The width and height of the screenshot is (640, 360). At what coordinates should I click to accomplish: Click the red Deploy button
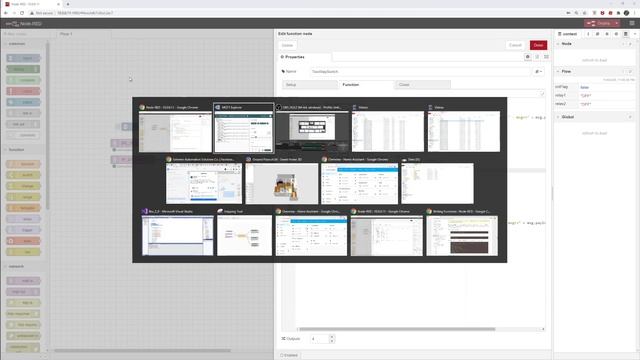pos(599,23)
